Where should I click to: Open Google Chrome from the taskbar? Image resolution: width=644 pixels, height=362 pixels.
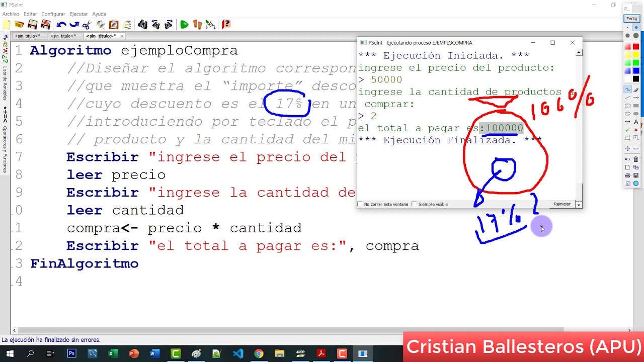[258, 354]
